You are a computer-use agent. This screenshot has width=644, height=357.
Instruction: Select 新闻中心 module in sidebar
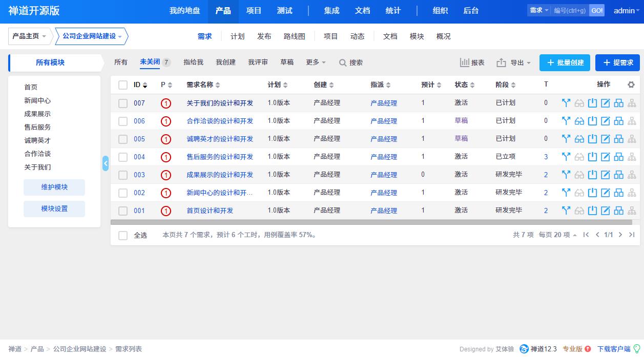coord(37,100)
